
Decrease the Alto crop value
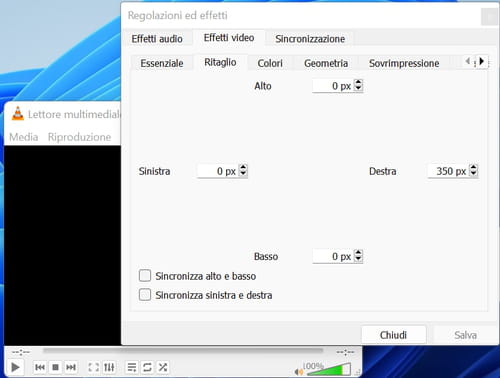(358, 89)
